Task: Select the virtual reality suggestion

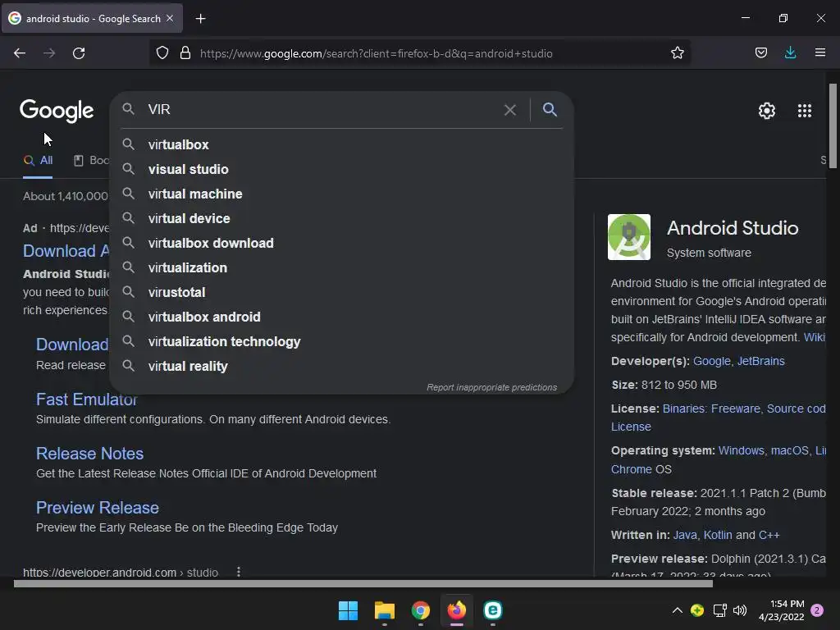Action: (x=341, y=367)
